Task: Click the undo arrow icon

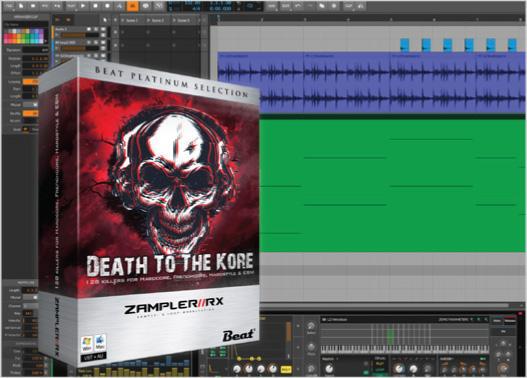Action: point(298,6)
